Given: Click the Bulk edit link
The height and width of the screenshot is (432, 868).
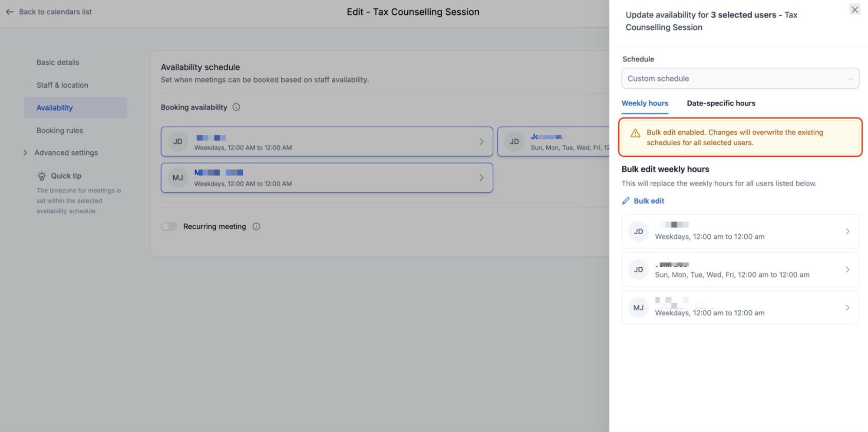Looking at the screenshot, I should (649, 201).
